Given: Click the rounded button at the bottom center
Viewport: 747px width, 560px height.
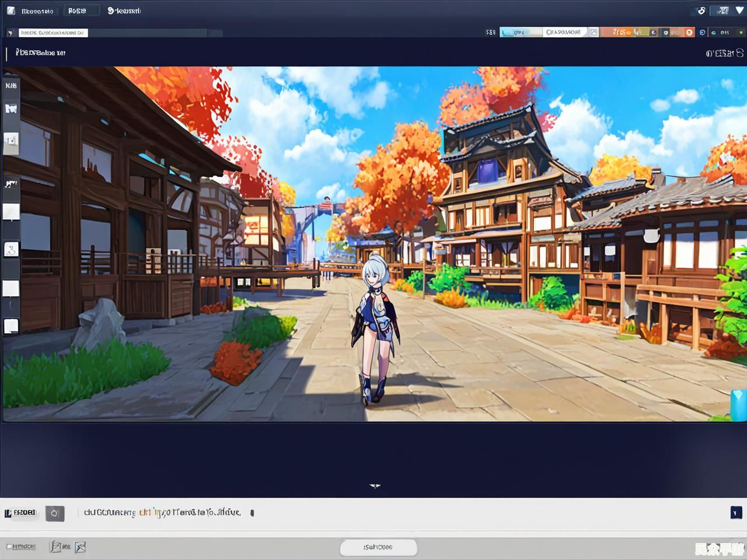Looking at the screenshot, I should tap(378, 547).
